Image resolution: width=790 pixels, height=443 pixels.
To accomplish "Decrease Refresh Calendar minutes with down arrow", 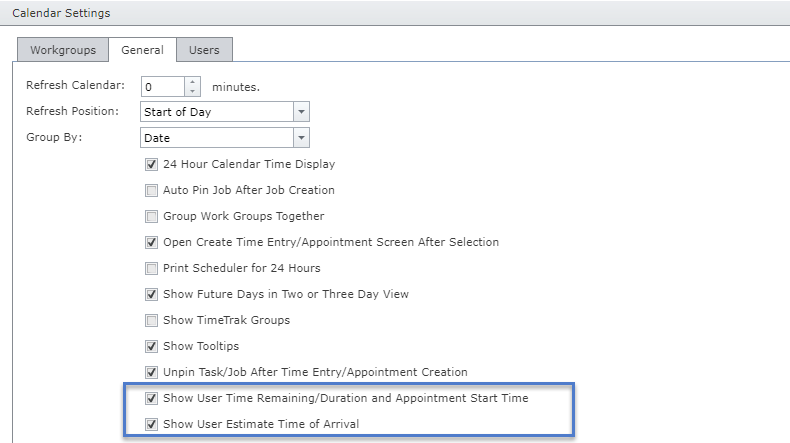I will click(x=193, y=91).
